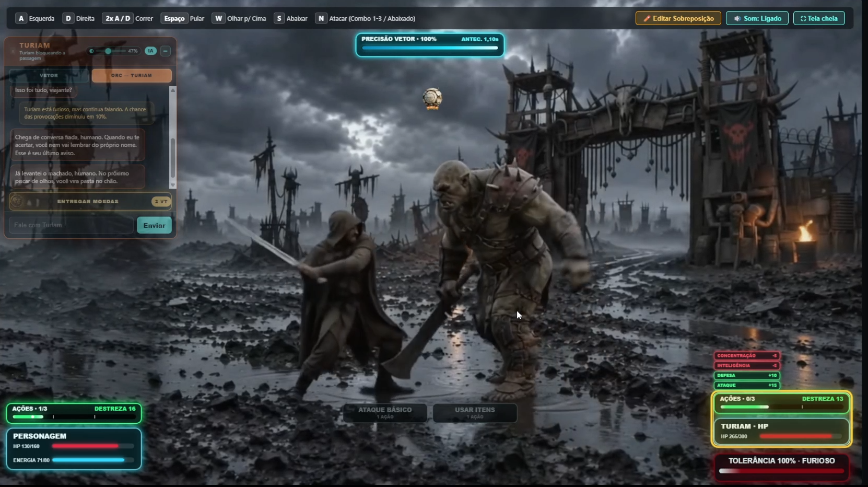Click the Editar Sobreposição button
Viewport: 868px width, 487px height.
678,18
